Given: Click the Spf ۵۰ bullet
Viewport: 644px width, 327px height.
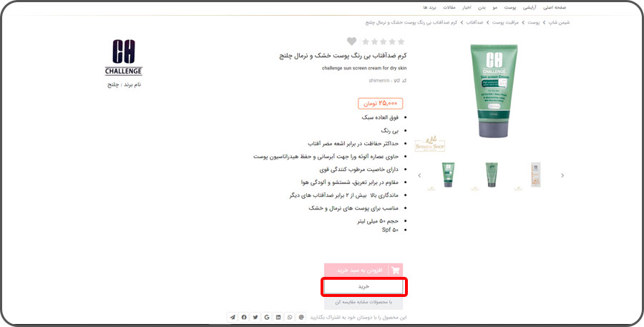Looking at the screenshot, I should [390, 230].
